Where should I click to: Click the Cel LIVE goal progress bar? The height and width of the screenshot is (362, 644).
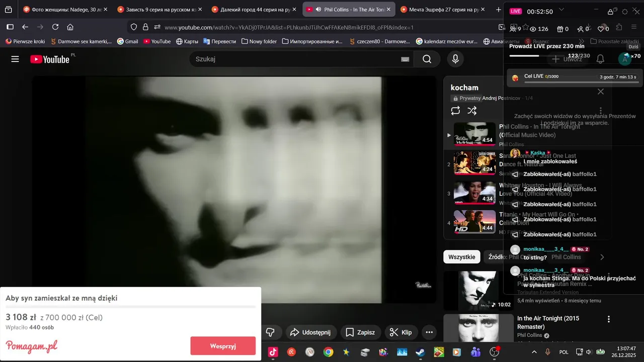(x=582, y=82)
